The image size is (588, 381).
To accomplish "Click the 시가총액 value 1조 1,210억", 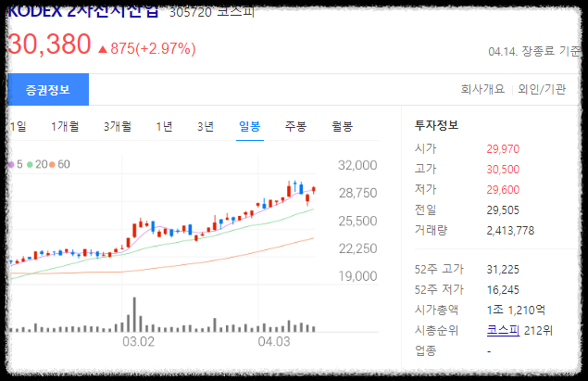I will click(516, 310).
